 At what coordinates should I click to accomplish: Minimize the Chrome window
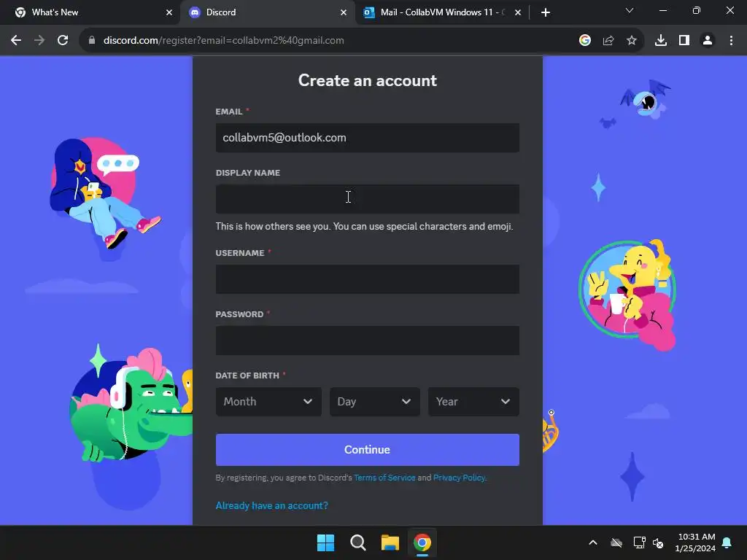pos(662,10)
